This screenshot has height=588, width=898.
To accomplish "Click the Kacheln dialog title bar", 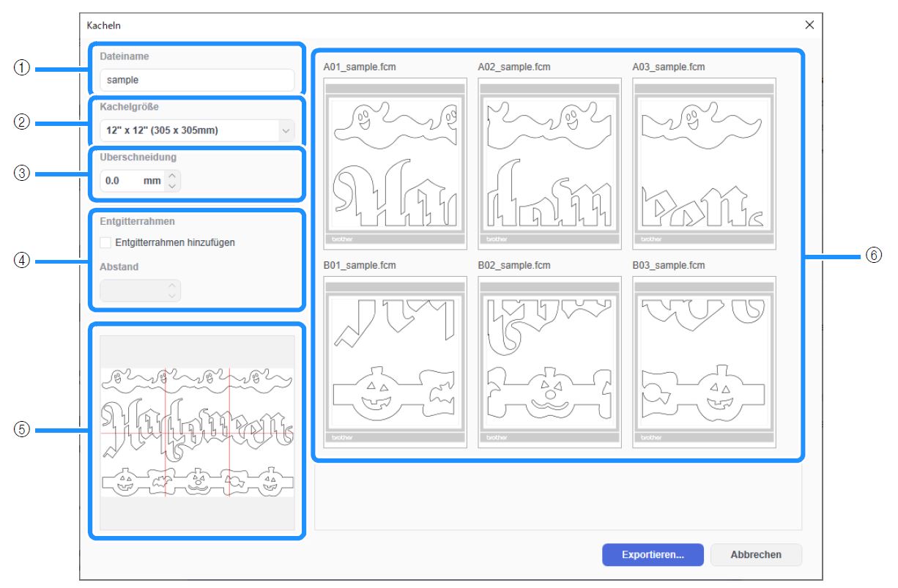I will pos(439,25).
